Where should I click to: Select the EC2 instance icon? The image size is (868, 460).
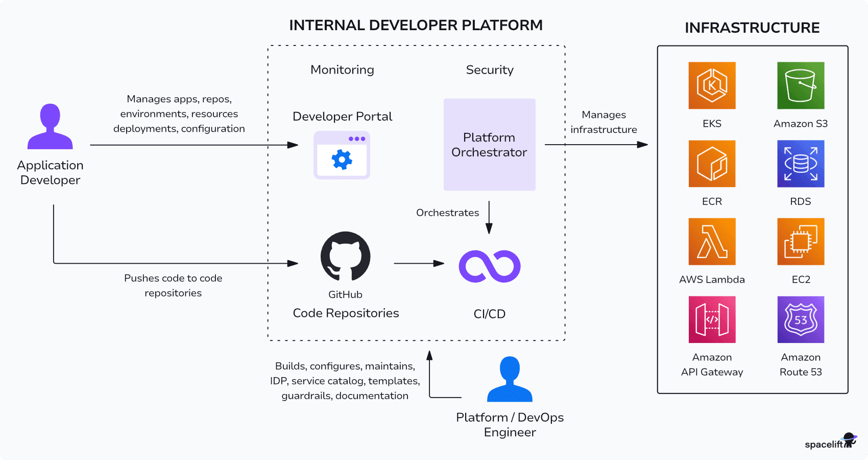click(800, 242)
